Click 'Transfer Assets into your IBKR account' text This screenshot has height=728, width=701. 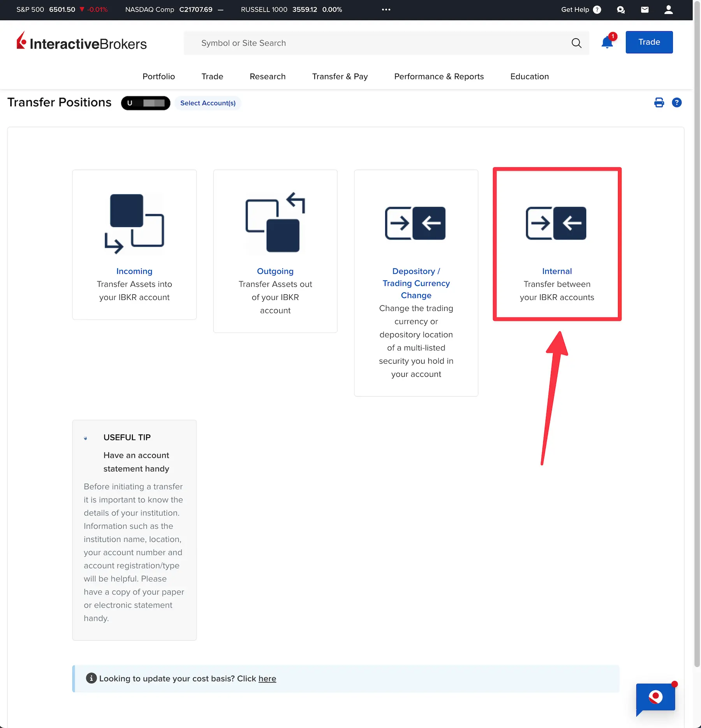[134, 291]
